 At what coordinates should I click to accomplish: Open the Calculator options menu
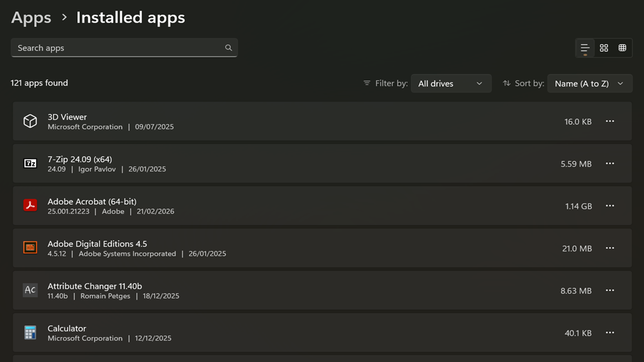[610, 333]
